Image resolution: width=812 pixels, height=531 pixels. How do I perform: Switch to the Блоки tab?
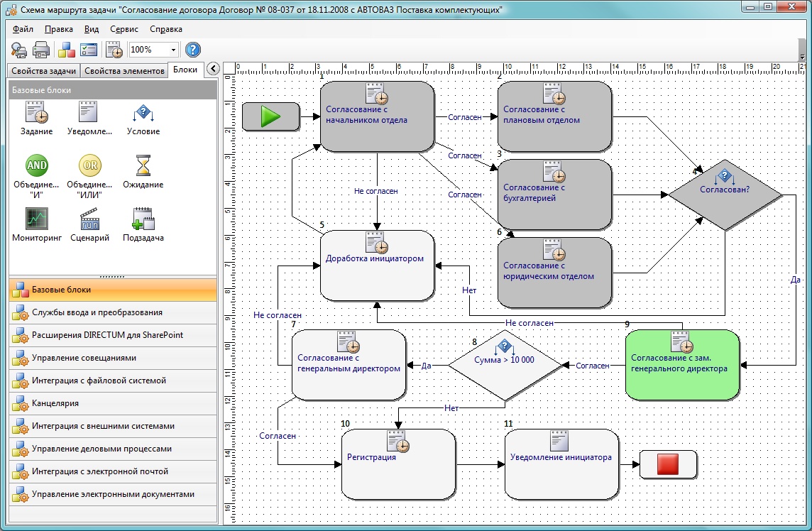point(185,70)
